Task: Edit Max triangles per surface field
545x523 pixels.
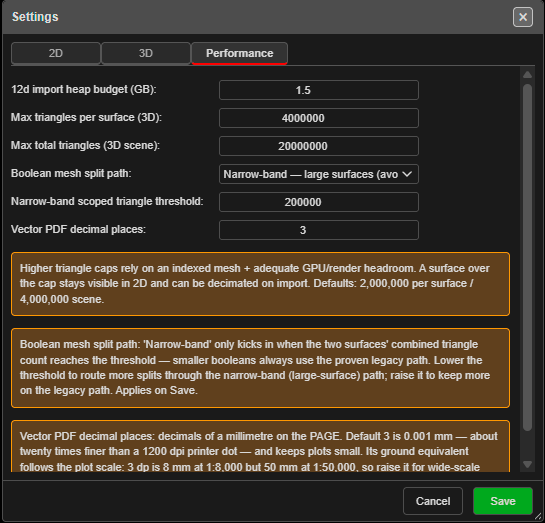Action: tap(319, 118)
